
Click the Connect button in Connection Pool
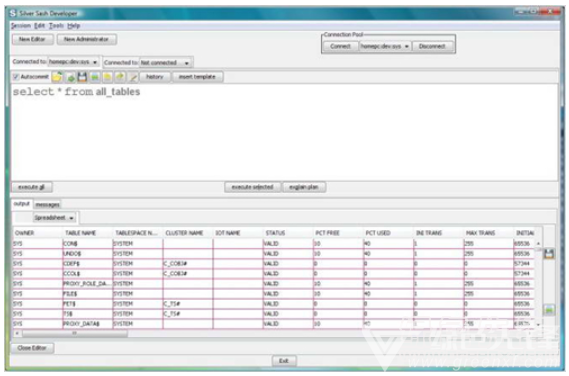coord(341,46)
